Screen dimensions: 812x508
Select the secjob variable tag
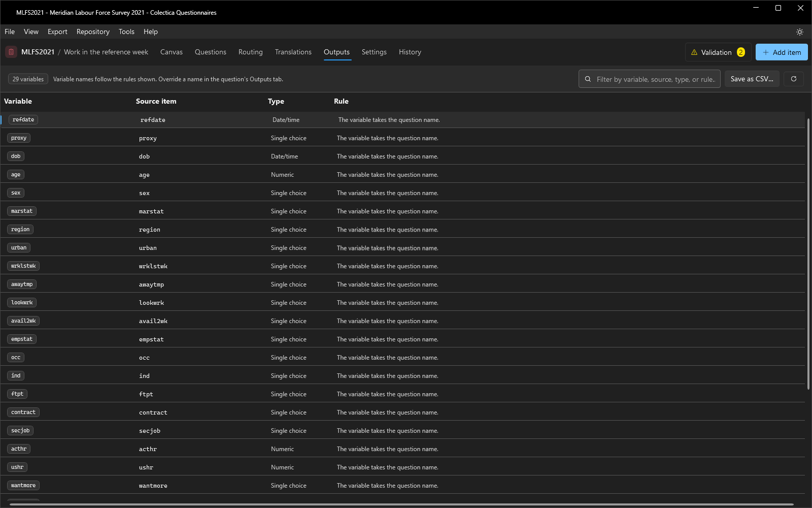(20, 431)
